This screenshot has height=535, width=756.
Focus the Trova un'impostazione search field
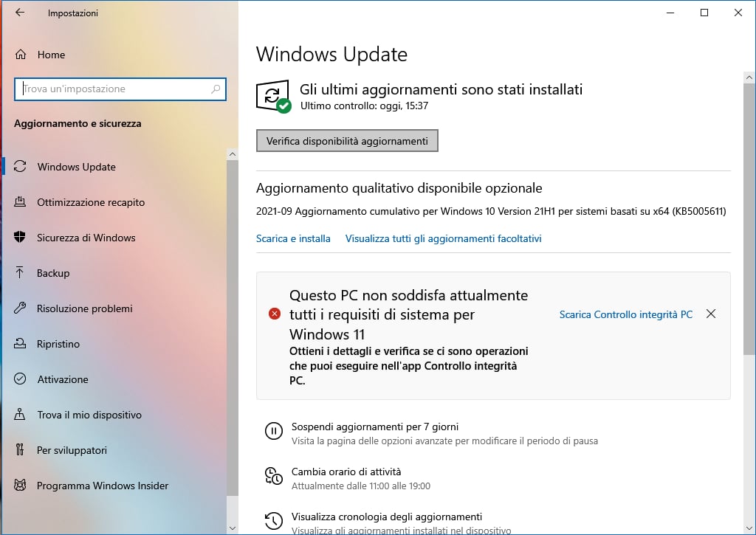120,89
